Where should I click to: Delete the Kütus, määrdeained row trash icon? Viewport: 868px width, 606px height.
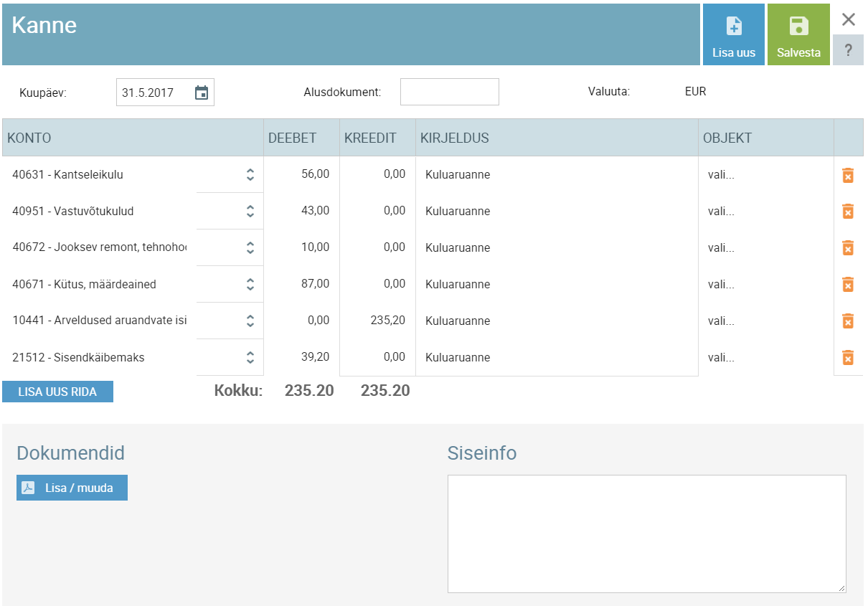(x=848, y=284)
